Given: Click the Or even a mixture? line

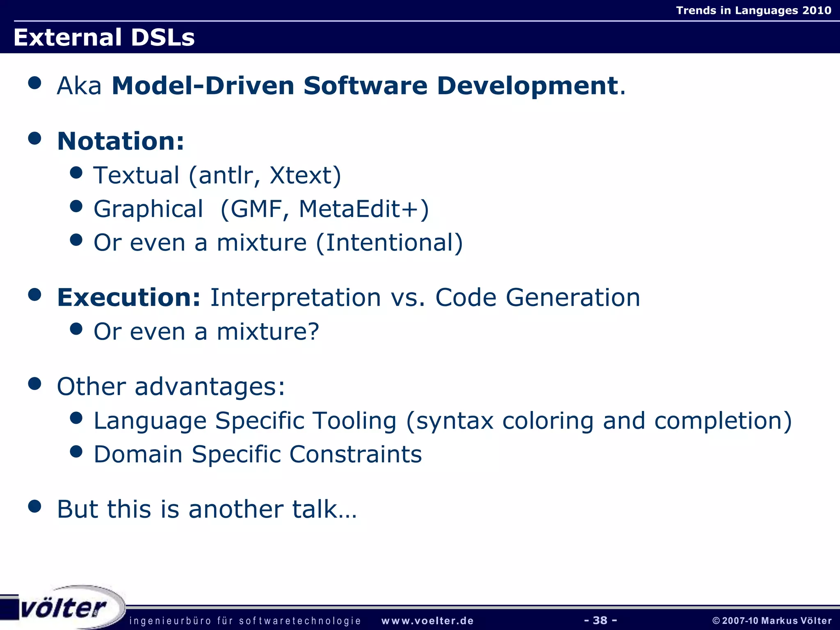Looking at the screenshot, I should 206,331.
